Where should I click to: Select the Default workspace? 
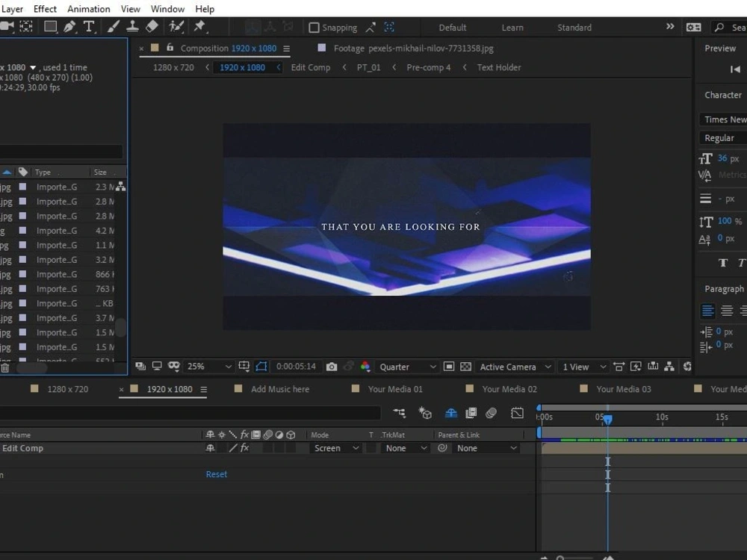452,28
